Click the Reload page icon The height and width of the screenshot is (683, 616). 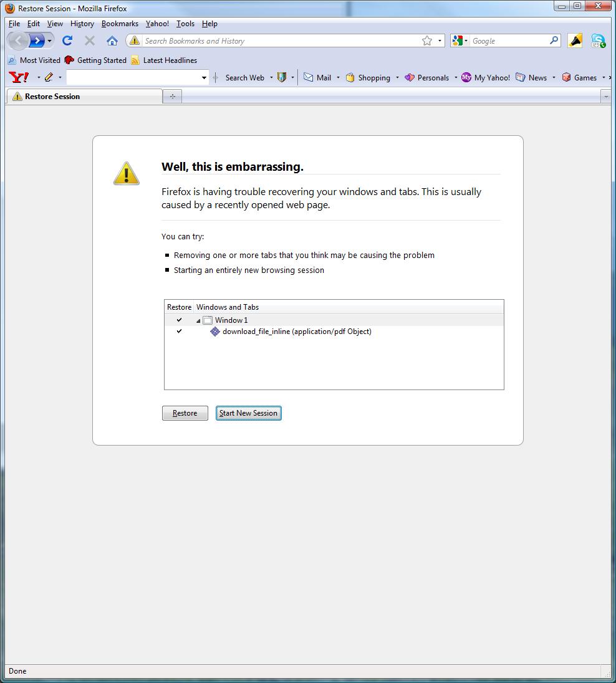[67, 41]
